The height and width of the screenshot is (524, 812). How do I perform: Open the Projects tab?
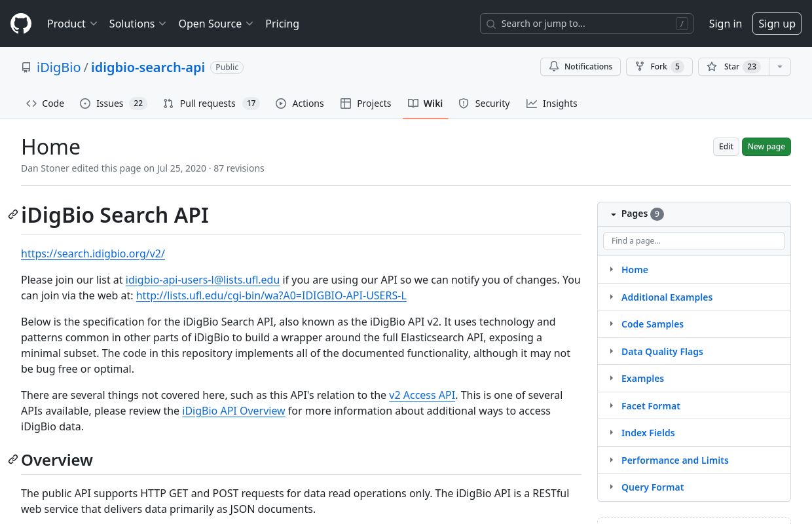pyautogui.click(x=366, y=103)
